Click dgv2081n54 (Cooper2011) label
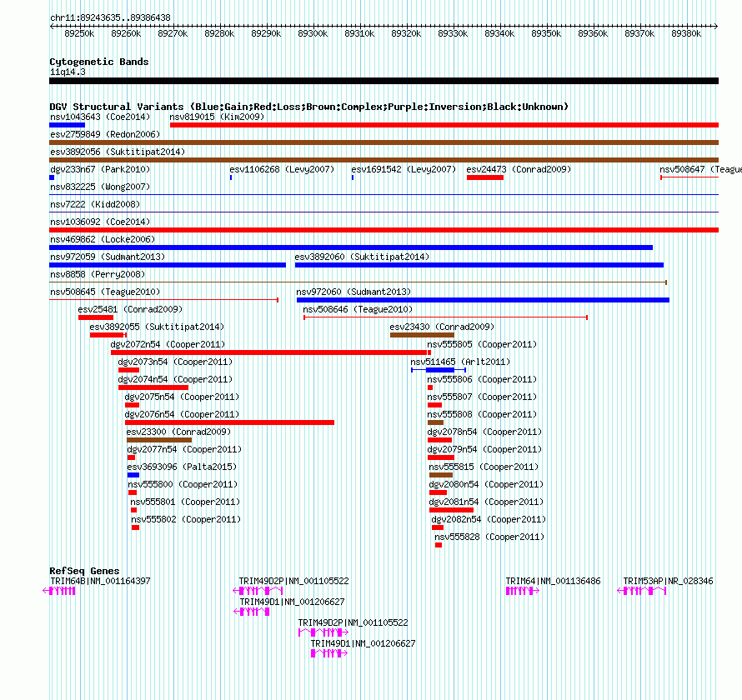742x700 pixels. point(486,502)
